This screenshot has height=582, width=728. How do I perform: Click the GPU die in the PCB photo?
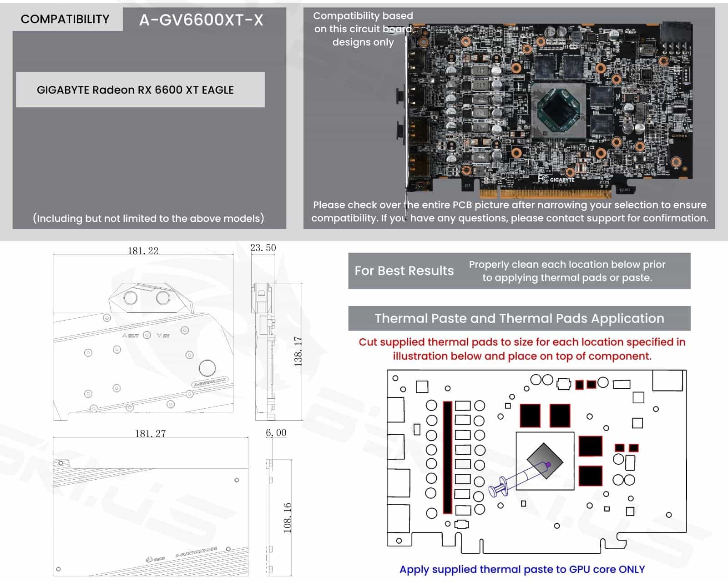pyautogui.click(x=559, y=110)
